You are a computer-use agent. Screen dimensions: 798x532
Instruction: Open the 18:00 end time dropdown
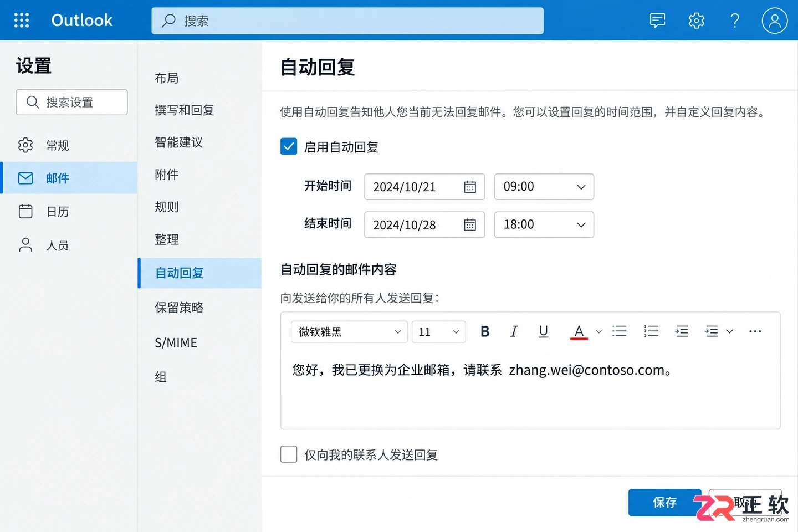[544, 224]
